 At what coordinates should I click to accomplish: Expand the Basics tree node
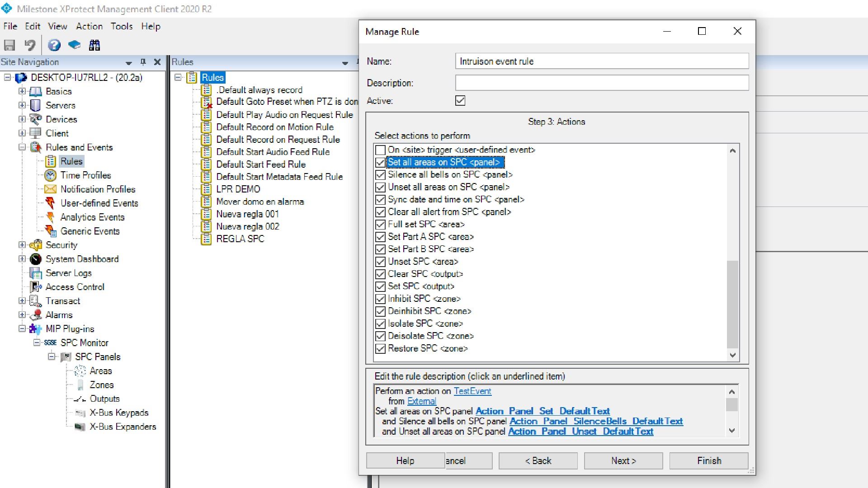tap(22, 91)
